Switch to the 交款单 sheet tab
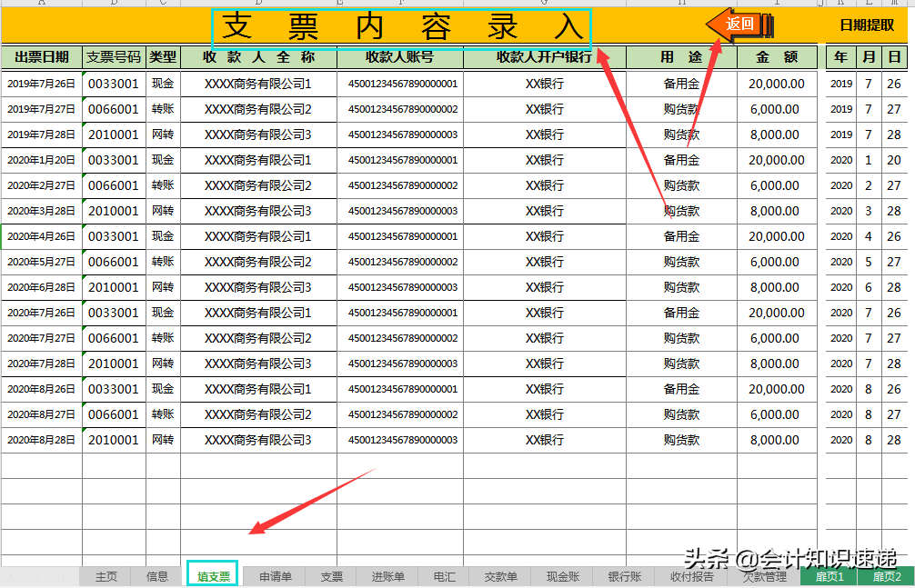 500,576
